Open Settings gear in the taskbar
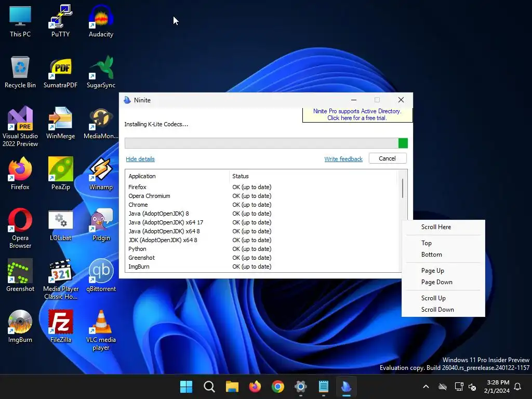The width and height of the screenshot is (532, 399). pyautogui.click(x=301, y=387)
